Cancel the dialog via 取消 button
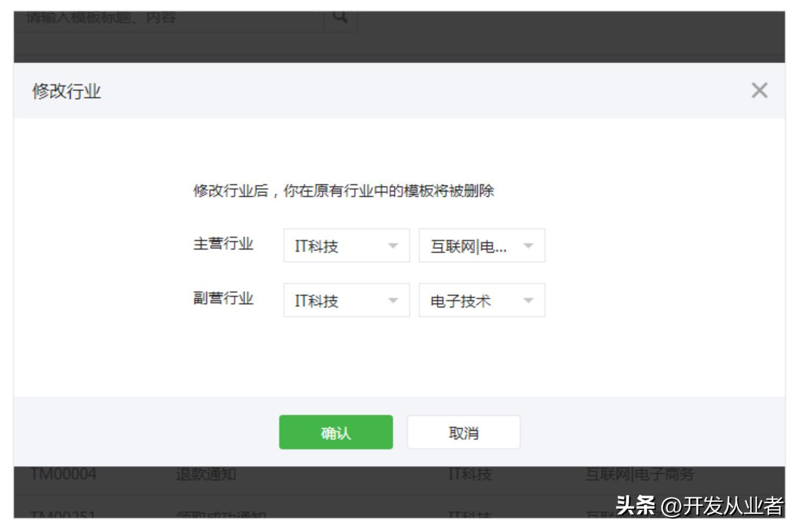This screenshot has height=532, width=800. click(x=463, y=432)
